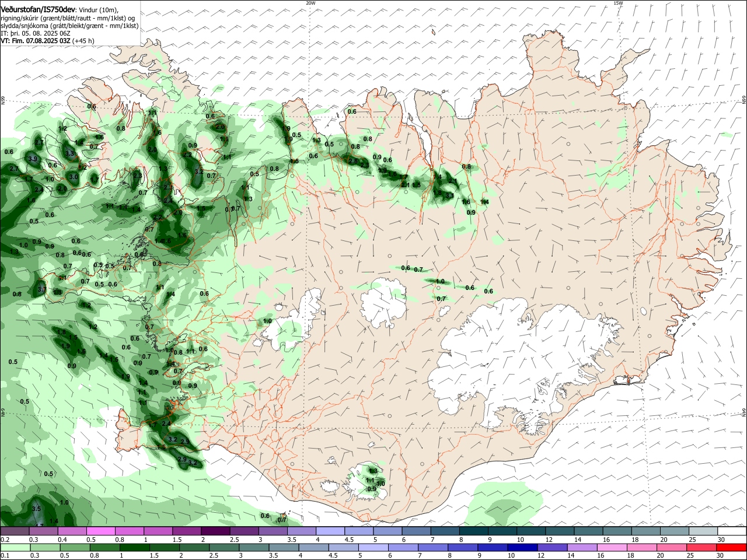Pick the upper legend swatch starting at 0.4
This screenshot has height=560, width=747.
pyautogui.click(x=72, y=531)
